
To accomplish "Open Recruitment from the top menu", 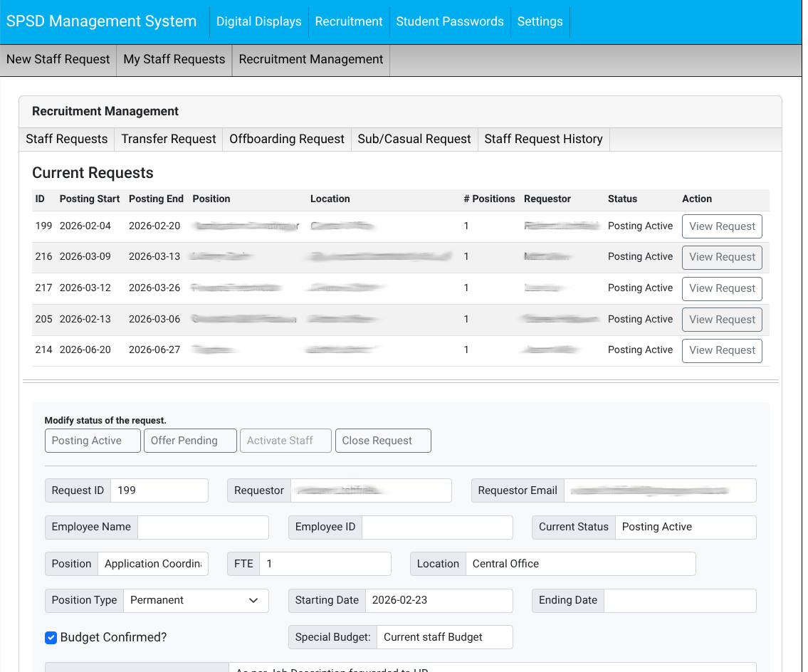I will tap(348, 21).
